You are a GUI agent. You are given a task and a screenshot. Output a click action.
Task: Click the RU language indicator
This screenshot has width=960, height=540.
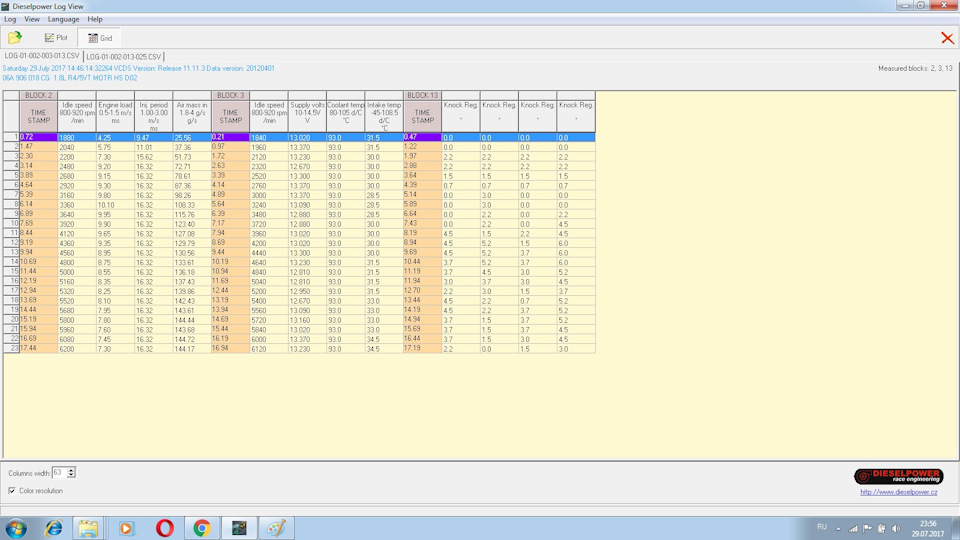(822, 527)
